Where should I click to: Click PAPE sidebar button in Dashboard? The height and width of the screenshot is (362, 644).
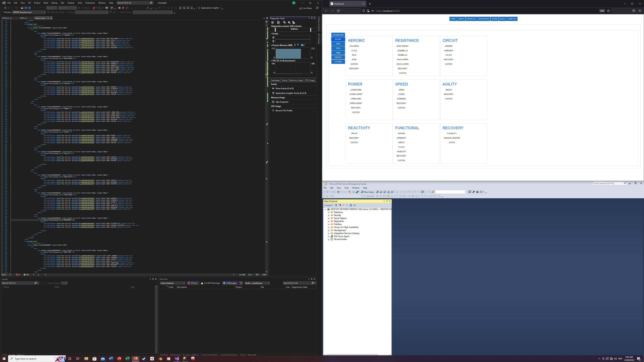(x=338, y=44)
